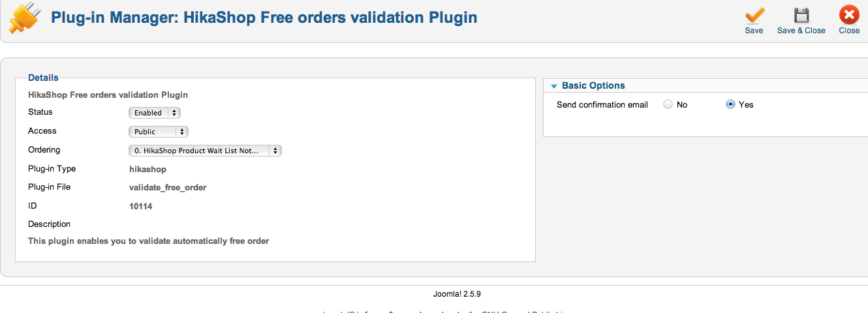
Task: Click the red Close icon
Action: (849, 16)
